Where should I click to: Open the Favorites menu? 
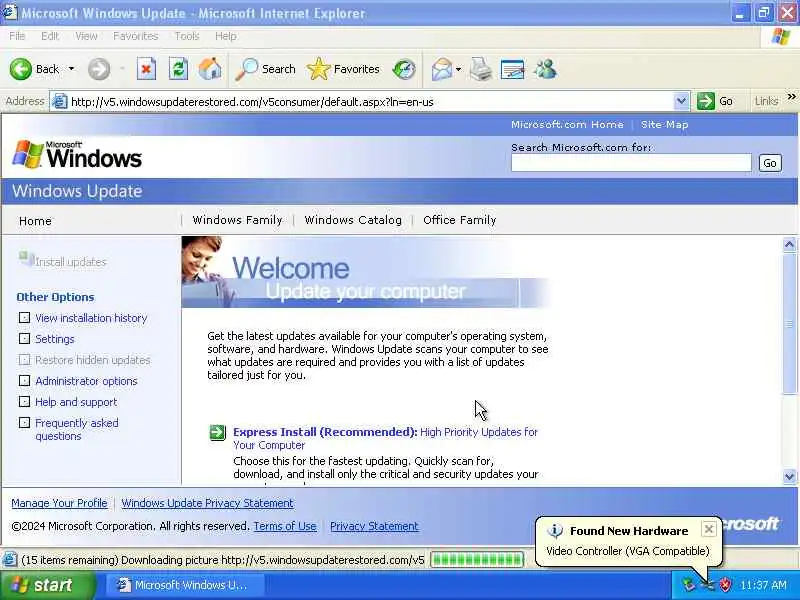(x=135, y=36)
